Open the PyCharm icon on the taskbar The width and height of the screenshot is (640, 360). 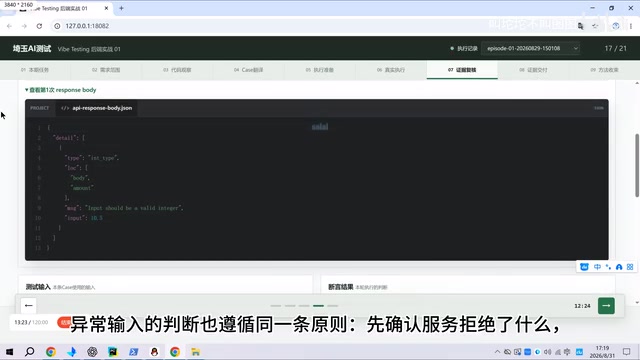[113, 351]
